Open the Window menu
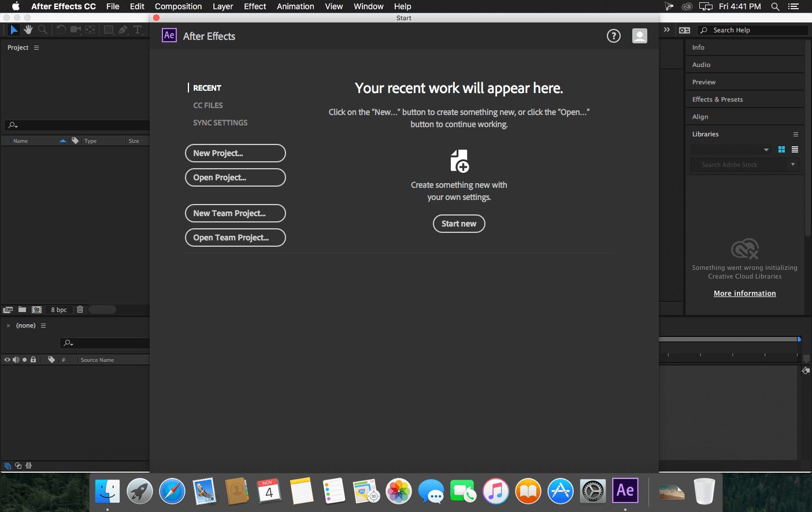This screenshot has width=812, height=512. point(369,6)
